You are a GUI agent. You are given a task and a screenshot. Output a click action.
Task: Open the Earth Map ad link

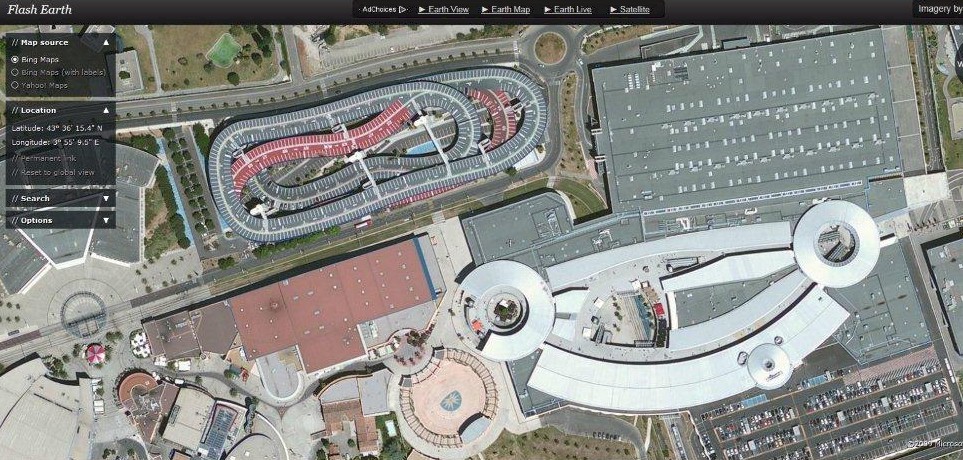click(x=506, y=9)
